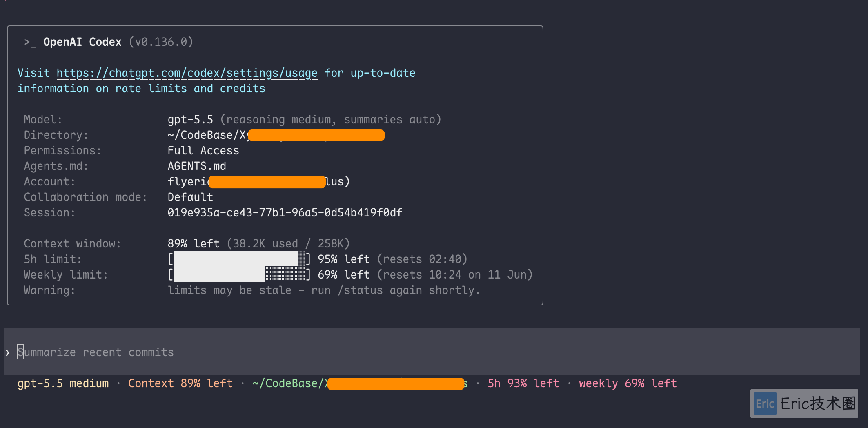Click the Agents.md: label
868x428 pixels.
[x=56, y=166]
